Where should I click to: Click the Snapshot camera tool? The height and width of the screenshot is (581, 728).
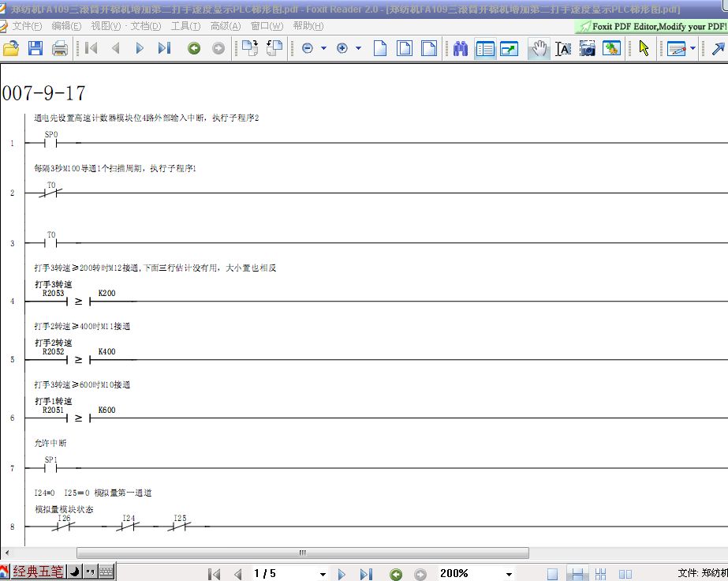588,48
